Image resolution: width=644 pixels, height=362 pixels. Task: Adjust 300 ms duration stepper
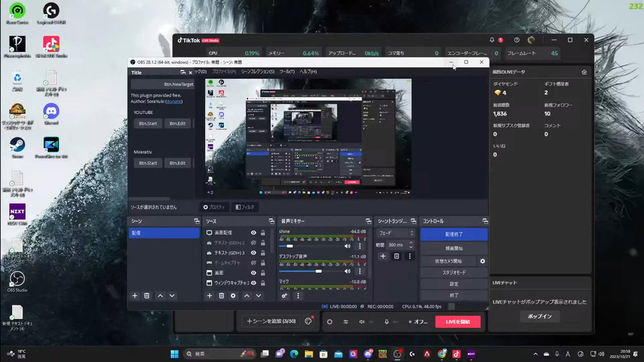(411, 245)
